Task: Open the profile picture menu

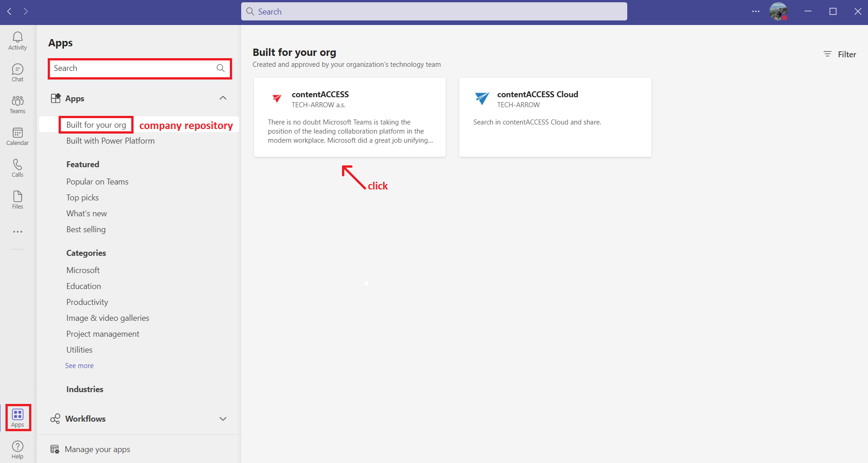Action: click(x=779, y=11)
